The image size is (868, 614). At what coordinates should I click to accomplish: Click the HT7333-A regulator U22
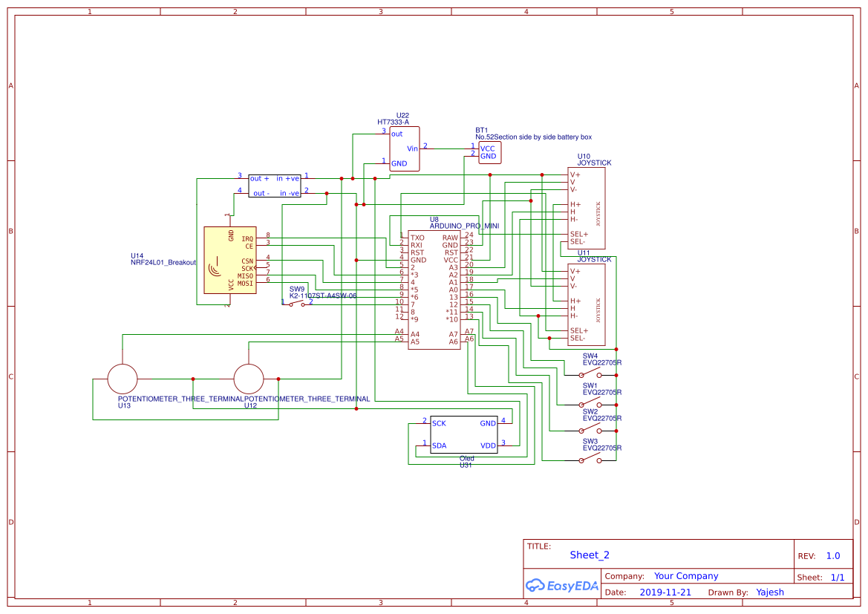coord(405,148)
